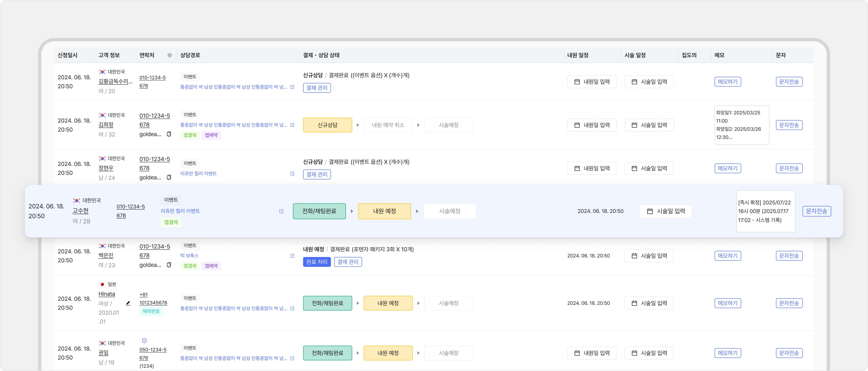
Task: Click the 결제 · 상담 상태 column header
Action: (321, 55)
